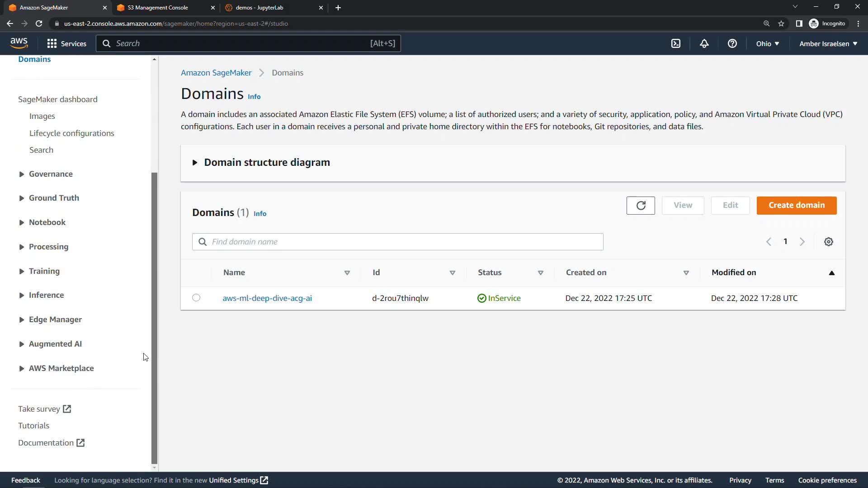Switch to the S3 Management Console tab

158,8
